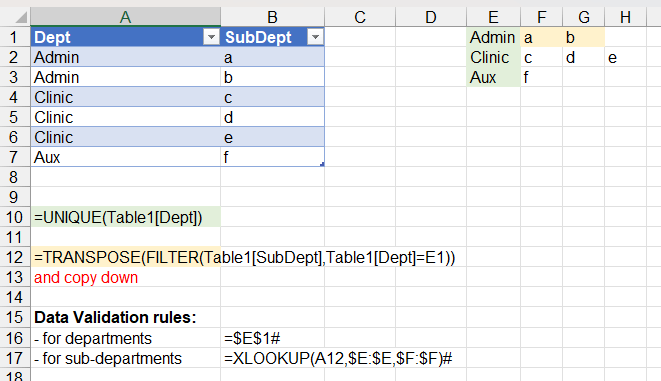
Task: Select the =UNIQUE(Table1[Dept]) formula cell
Action: (x=126, y=217)
